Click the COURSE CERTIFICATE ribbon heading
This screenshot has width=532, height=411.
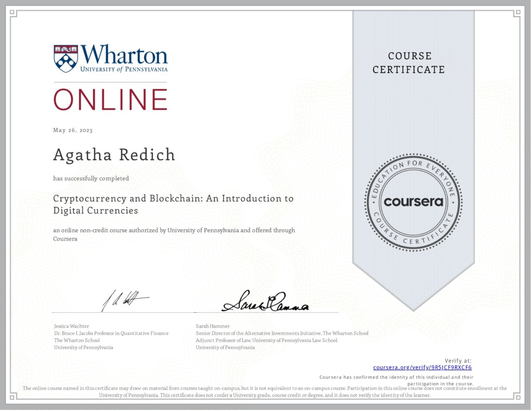pyautogui.click(x=408, y=63)
